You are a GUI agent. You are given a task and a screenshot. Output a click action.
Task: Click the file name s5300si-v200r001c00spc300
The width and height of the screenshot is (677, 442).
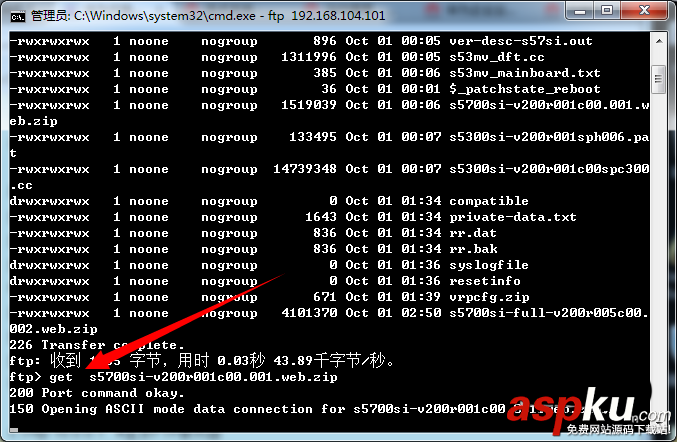click(x=549, y=169)
